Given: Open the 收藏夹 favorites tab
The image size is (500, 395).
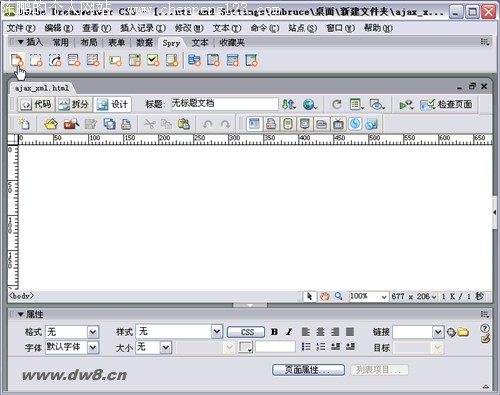Looking at the screenshot, I should click(x=232, y=43).
